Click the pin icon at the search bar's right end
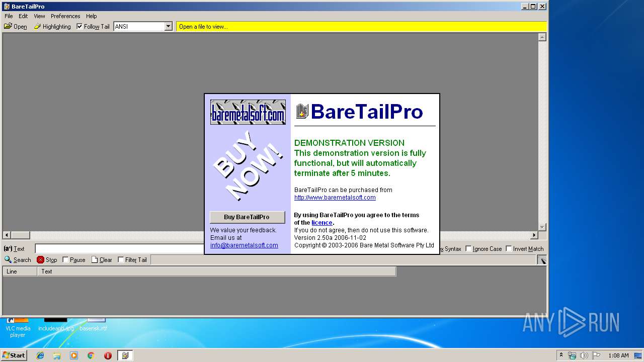This screenshot has width=644, height=362. (542, 260)
